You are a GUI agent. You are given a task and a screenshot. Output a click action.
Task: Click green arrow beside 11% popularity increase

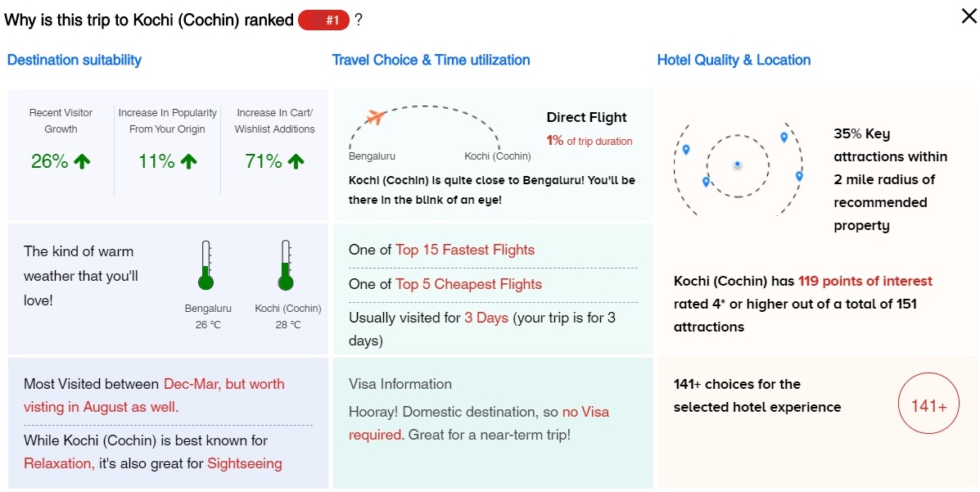[x=189, y=162]
